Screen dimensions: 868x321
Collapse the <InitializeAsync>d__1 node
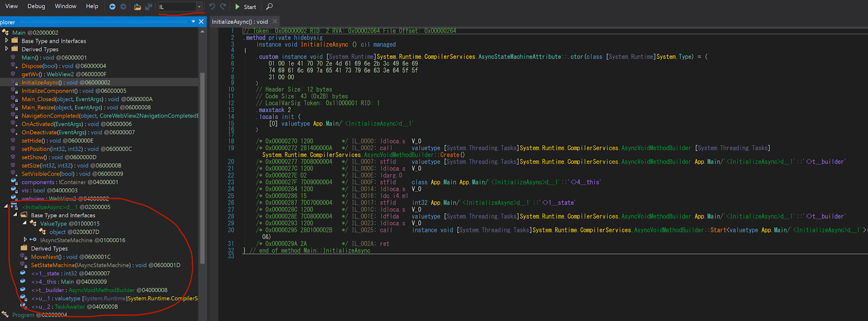(x=7, y=207)
